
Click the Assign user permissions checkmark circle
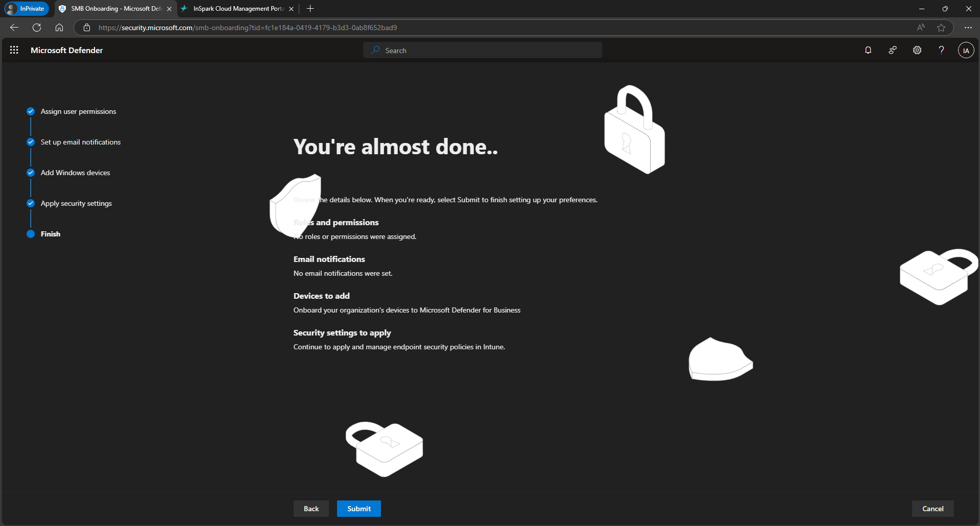pyautogui.click(x=31, y=111)
